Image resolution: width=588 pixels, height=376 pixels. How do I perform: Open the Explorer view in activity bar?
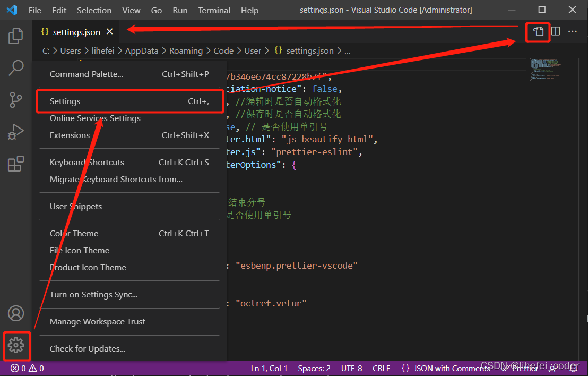coord(16,36)
